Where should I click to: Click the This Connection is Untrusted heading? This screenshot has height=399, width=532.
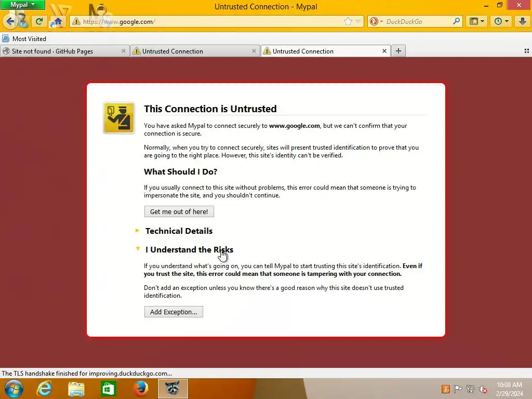pos(210,109)
